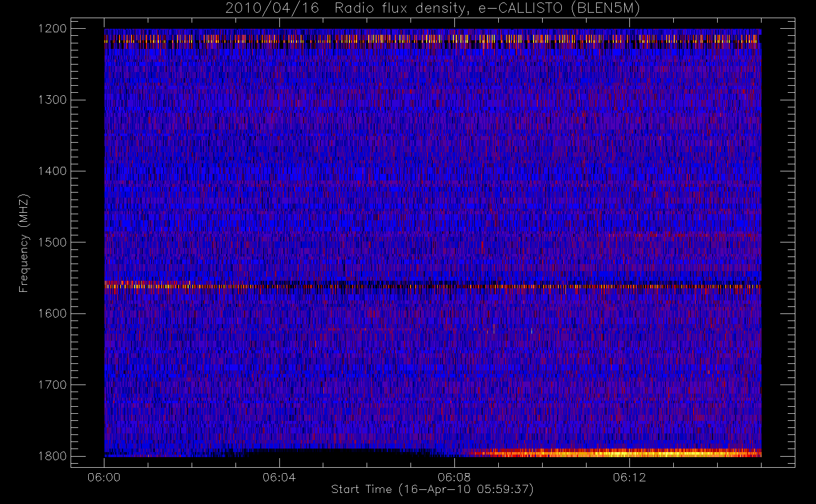Click the Start Time axis caption

click(432, 489)
